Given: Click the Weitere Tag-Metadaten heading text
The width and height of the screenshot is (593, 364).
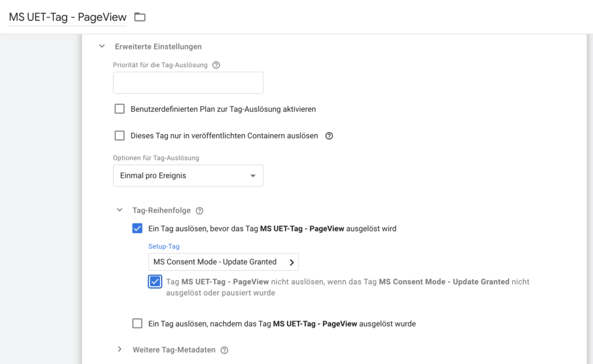Looking at the screenshot, I should pyautogui.click(x=174, y=350).
